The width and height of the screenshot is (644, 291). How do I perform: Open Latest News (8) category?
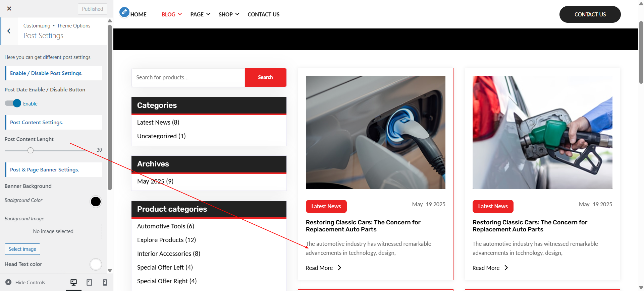tap(158, 122)
